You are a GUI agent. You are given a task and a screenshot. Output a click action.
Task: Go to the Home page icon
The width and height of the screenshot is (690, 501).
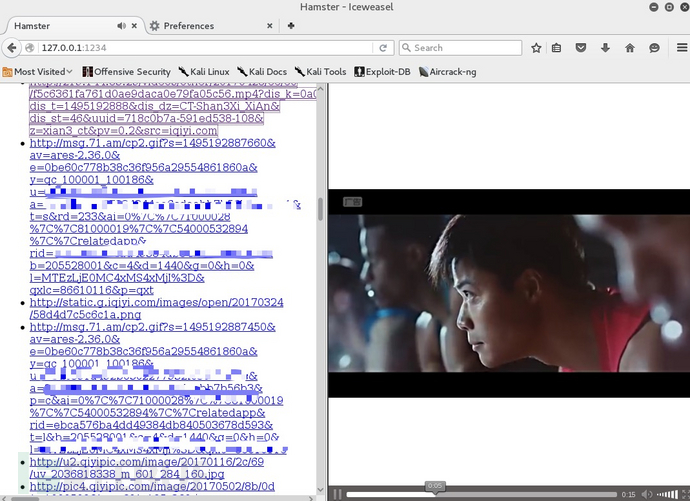click(x=630, y=48)
